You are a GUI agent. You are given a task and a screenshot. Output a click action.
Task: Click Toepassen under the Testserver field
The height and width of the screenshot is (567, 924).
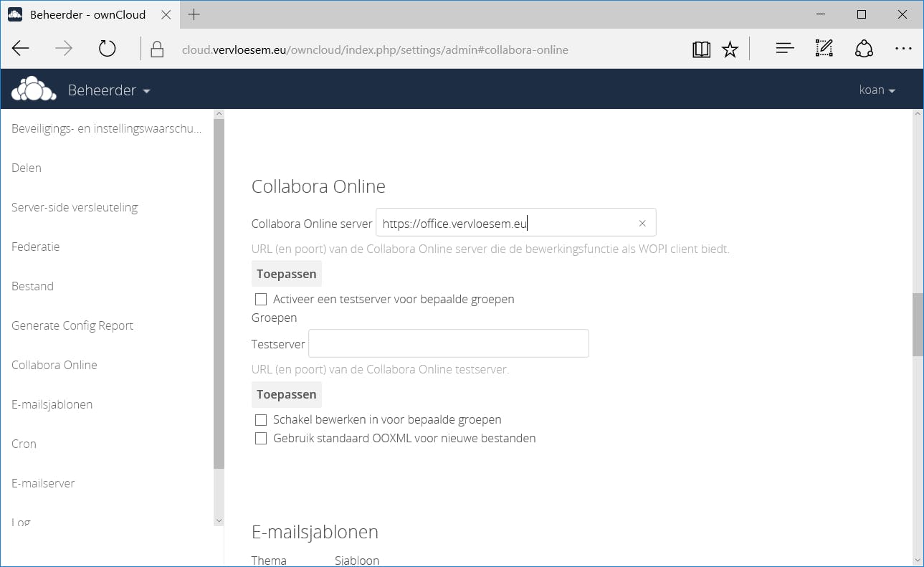(287, 394)
